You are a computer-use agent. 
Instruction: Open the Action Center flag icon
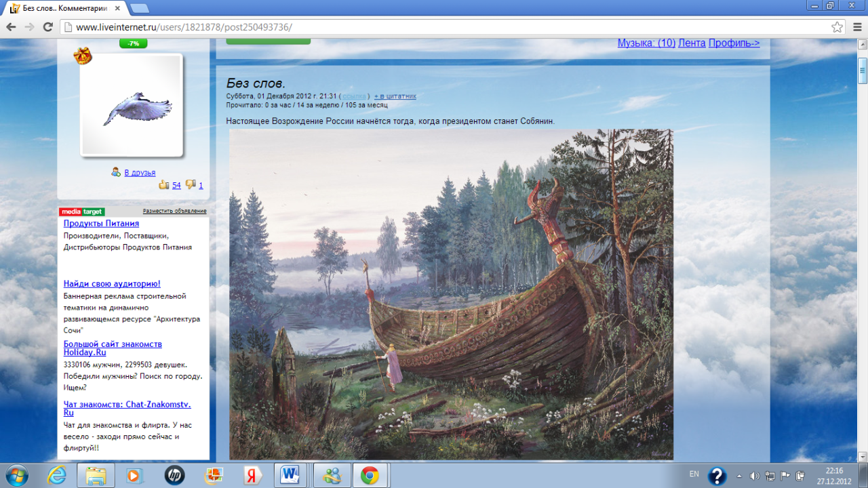click(785, 476)
